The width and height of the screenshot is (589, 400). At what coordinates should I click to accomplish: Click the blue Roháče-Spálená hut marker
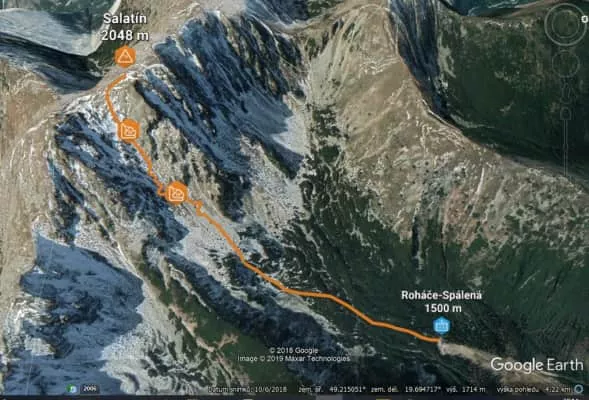coord(441,325)
